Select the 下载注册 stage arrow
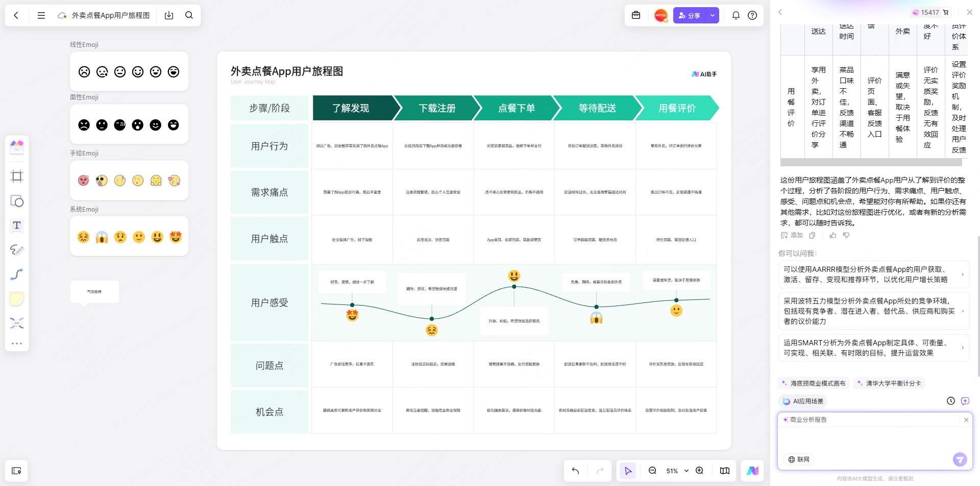The width and height of the screenshot is (980, 486). pyautogui.click(x=437, y=108)
